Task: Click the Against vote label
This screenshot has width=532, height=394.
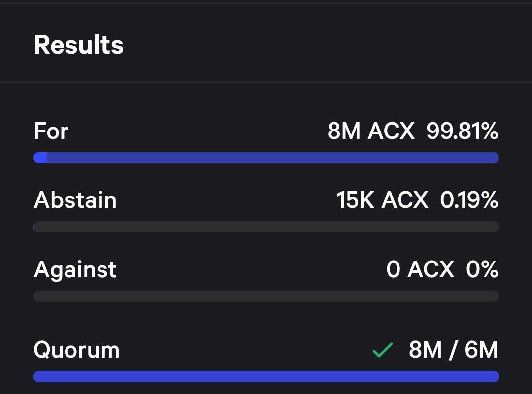Action: coord(75,270)
